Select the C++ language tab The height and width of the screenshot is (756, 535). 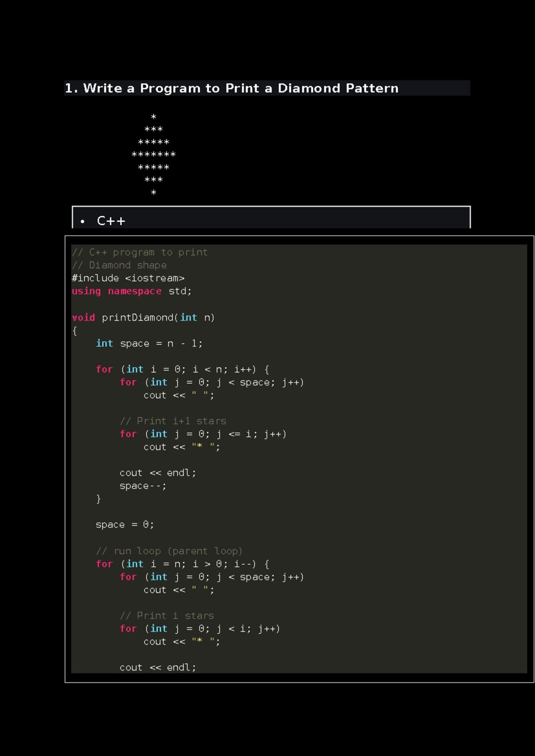[111, 221]
